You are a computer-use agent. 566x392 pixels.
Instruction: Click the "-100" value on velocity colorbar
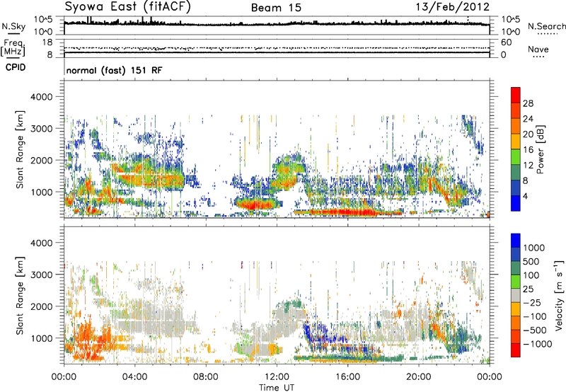pos(535,316)
